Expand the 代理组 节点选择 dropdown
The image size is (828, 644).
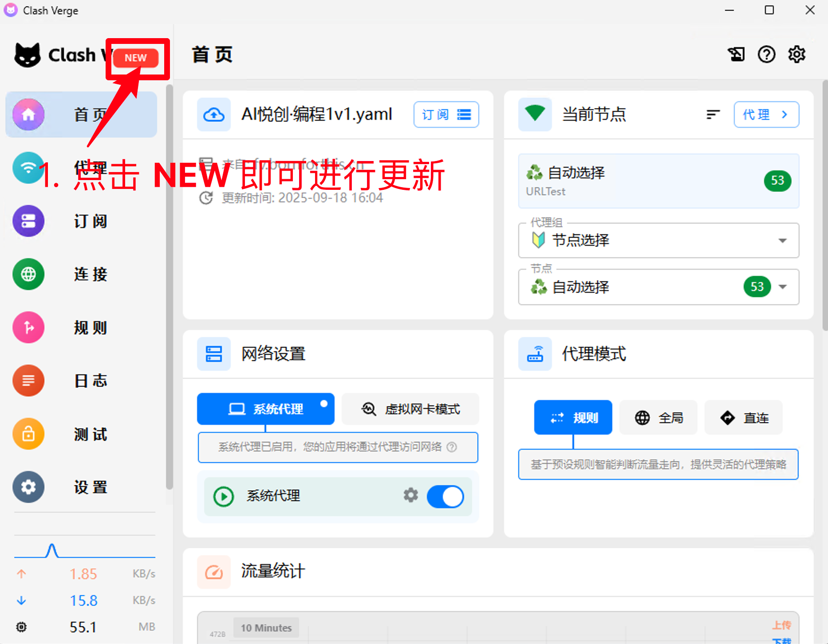pos(658,240)
